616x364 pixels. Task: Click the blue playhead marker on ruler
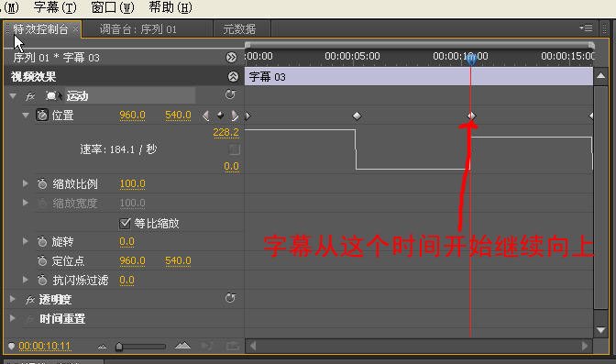[470, 59]
